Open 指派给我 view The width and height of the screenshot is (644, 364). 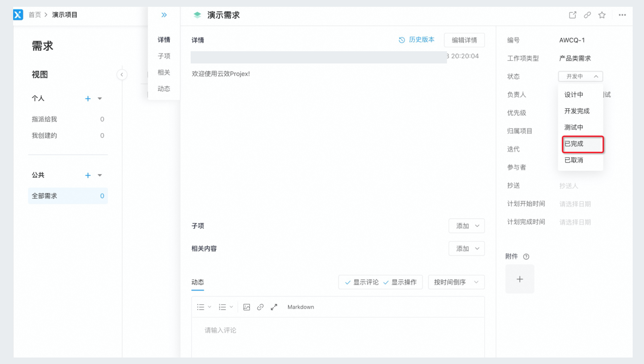pyautogui.click(x=68, y=119)
